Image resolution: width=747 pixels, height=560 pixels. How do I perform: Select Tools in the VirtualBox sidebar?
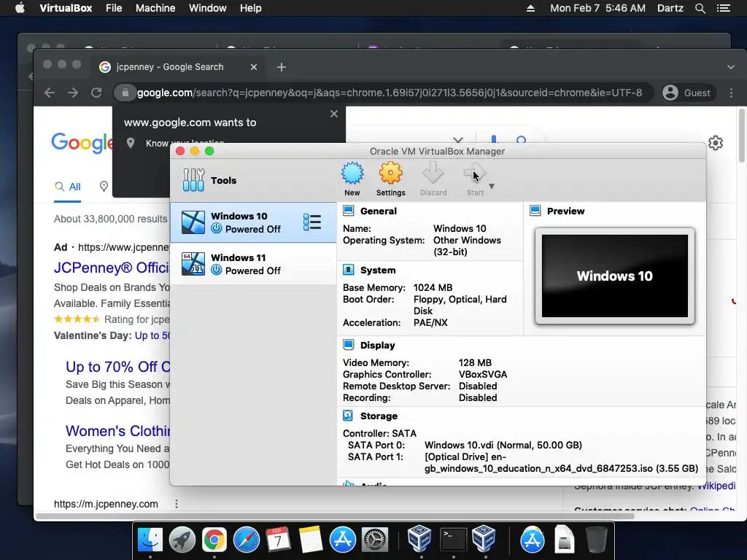pos(253,181)
